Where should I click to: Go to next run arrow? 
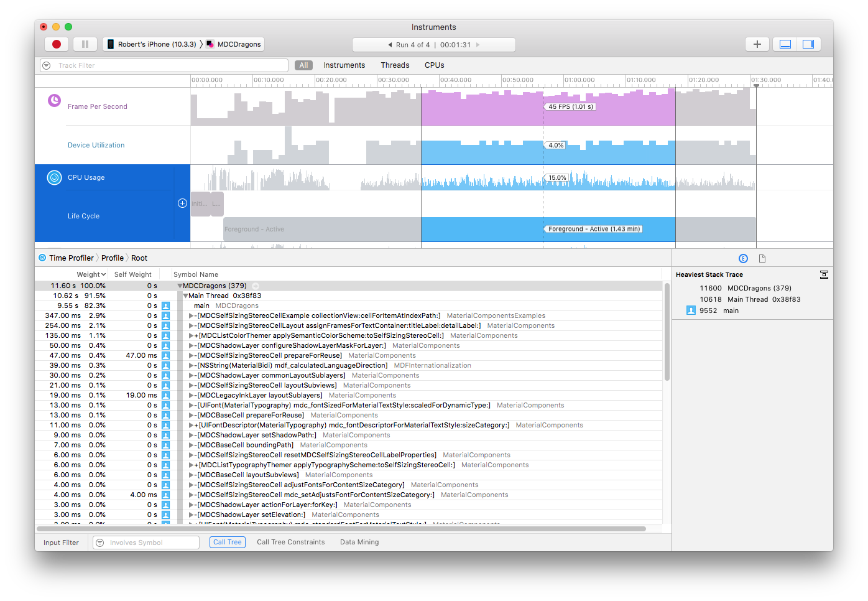coord(478,45)
